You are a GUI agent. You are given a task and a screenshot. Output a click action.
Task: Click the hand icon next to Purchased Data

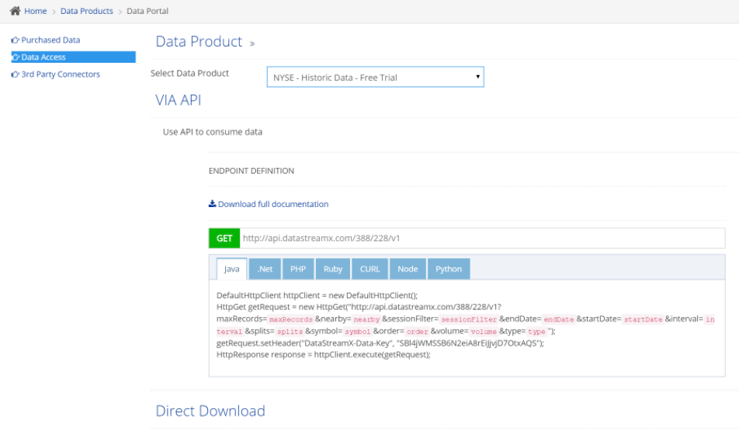tap(15, 40)
